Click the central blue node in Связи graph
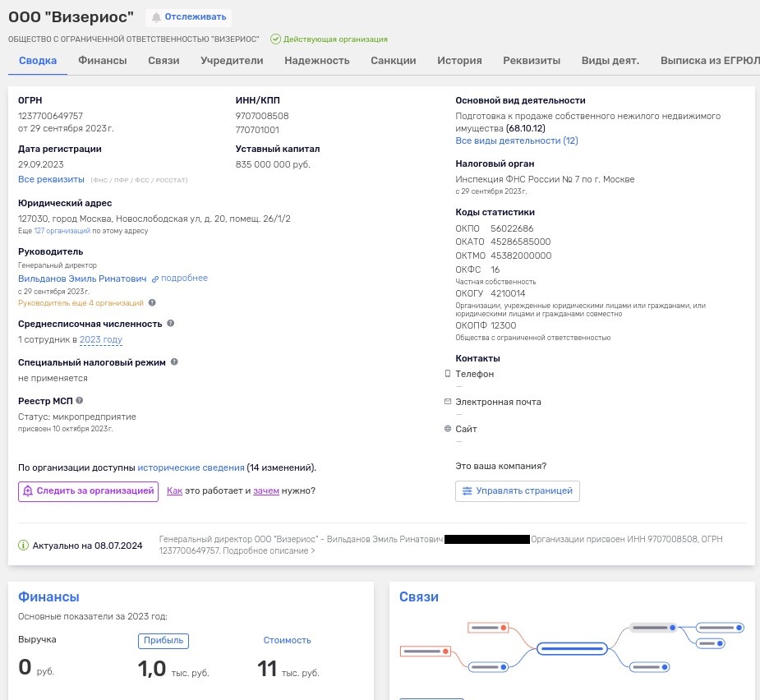Image resolution: width=760 pixels, height=700 pixels. tap(572, 648)
